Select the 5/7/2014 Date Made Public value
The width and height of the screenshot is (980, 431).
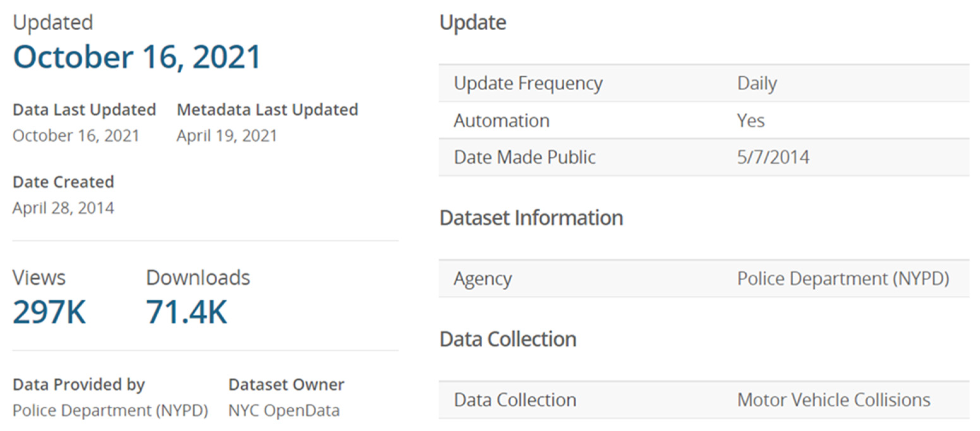click(773, 157)
